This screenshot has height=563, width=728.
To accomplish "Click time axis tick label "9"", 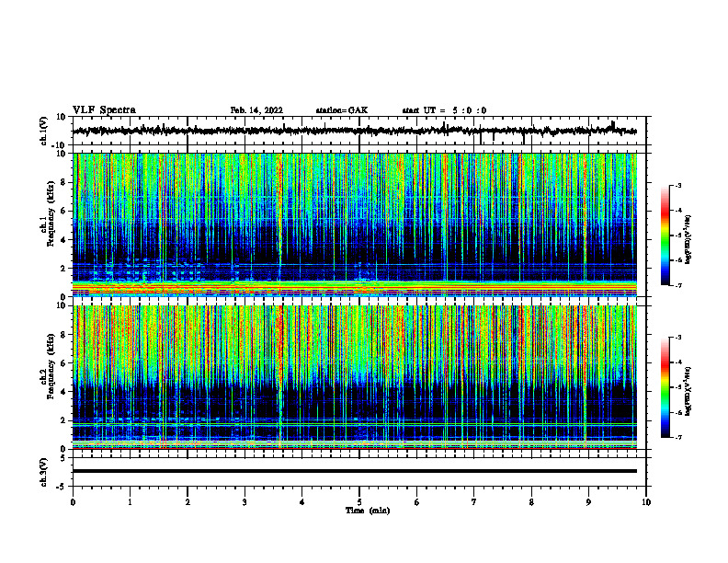I will tap(588, 502).
